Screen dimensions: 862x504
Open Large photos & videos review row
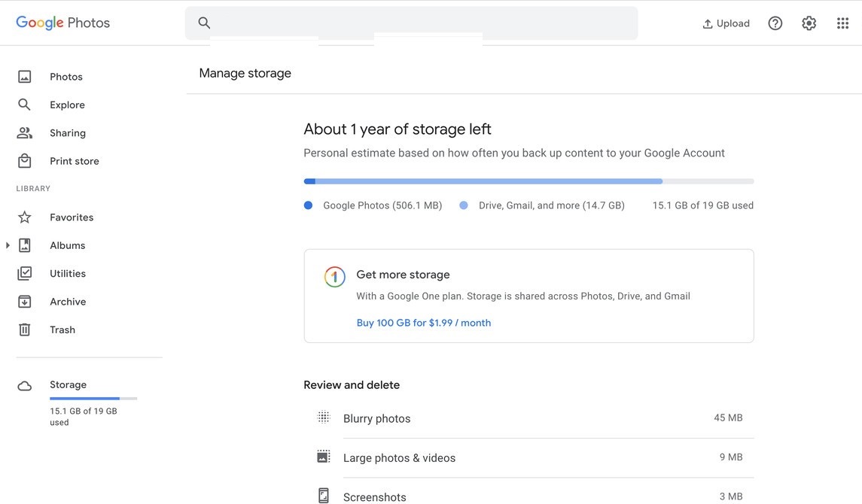tap(528, 457)
